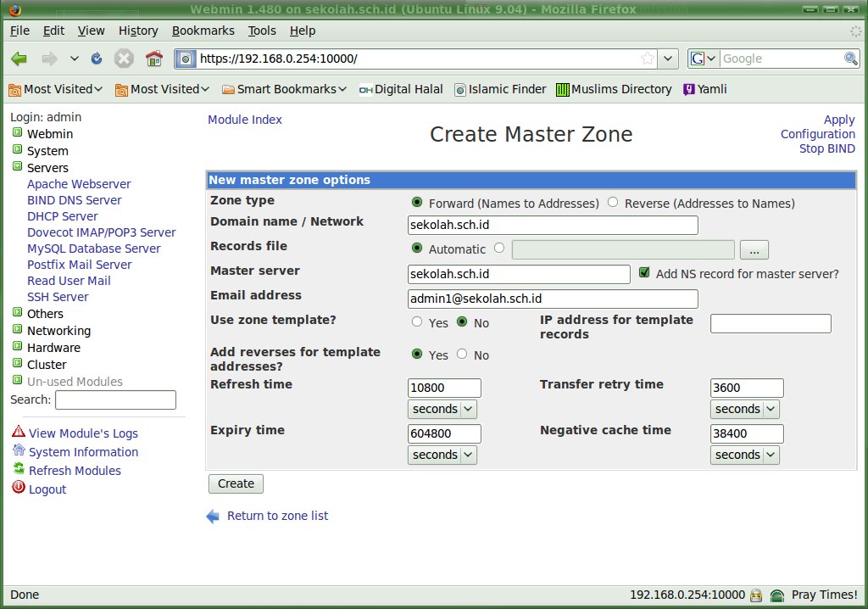Uncheck Add NS record for master server
868x609 pixels.
pyautogui.click(x=644, y=273)
